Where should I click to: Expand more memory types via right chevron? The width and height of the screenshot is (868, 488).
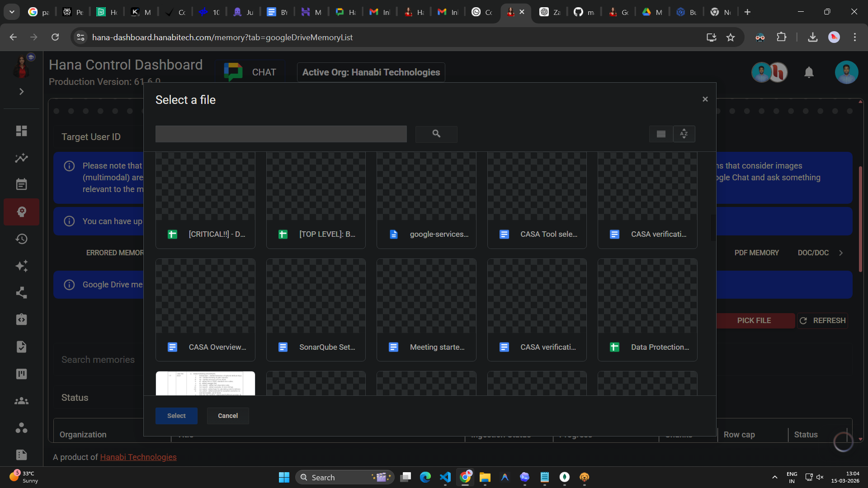841,253
